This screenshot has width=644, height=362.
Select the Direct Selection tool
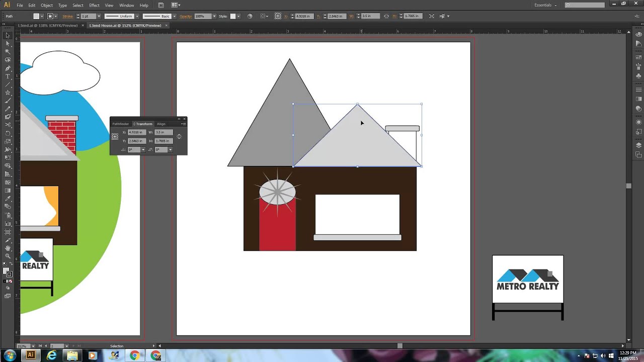tap(8, 44)
